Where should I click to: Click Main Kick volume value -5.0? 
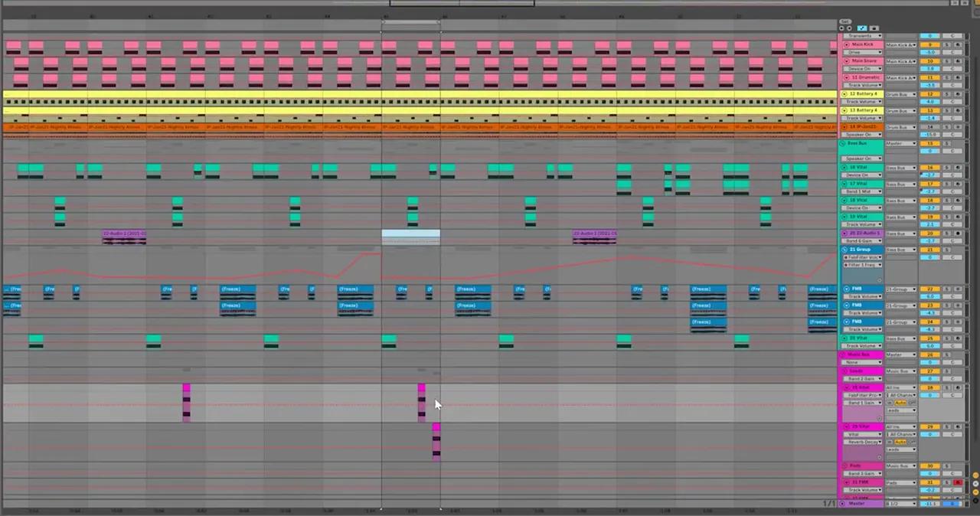pos(929,52)
